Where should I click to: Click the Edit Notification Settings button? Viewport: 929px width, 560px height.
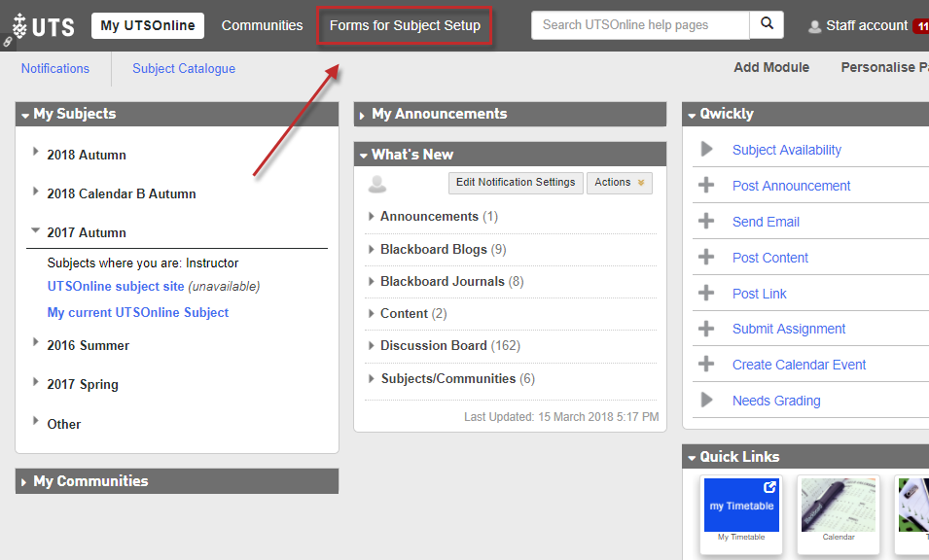[x=516, y=183]
